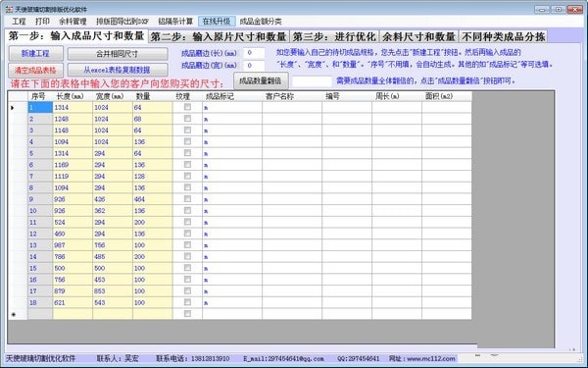
Task: Select length cell 879 in row 17
Action: pos(73,291)
